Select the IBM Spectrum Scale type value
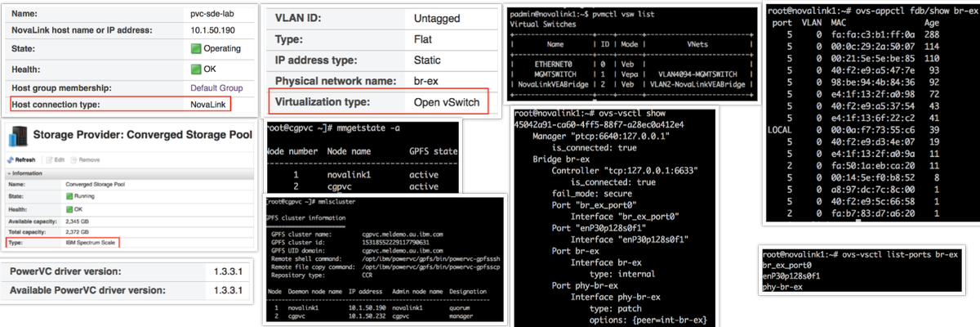980x327 pixels. 91,243
